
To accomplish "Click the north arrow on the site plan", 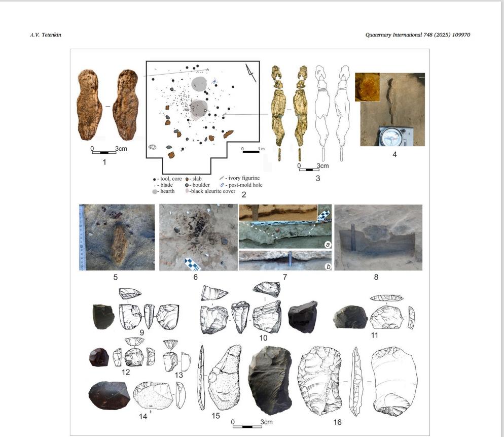I will click(x=250, y=73).
